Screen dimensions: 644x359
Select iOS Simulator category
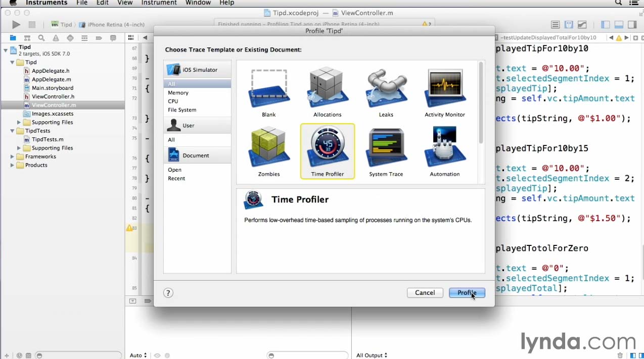pos(198,70)
